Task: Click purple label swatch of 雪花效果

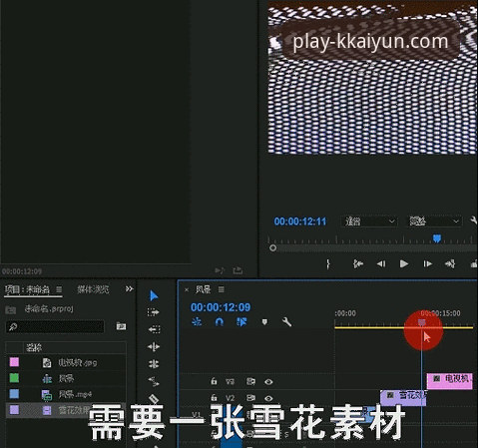Action: 14,410
